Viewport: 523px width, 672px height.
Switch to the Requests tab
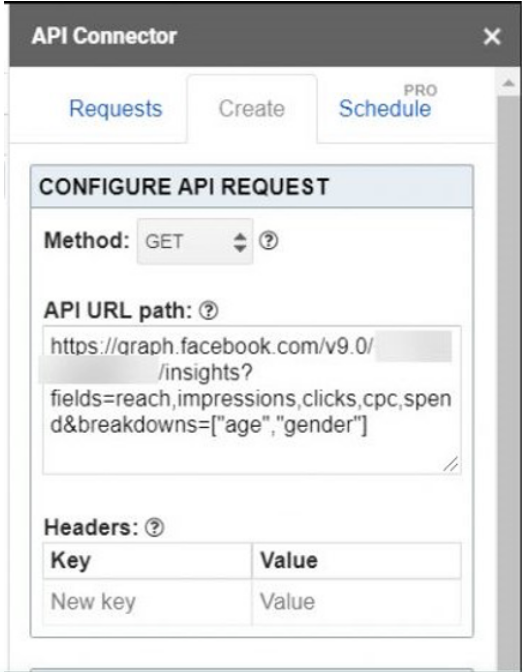click(x=116, y=108)
